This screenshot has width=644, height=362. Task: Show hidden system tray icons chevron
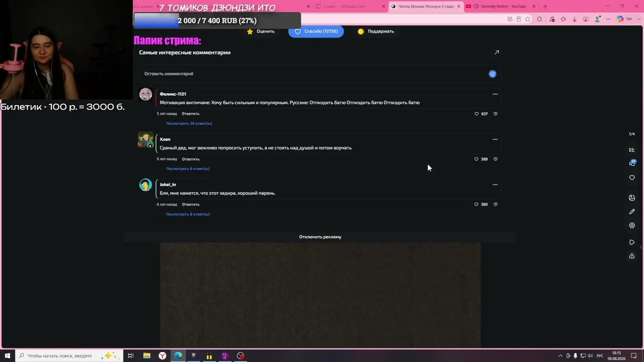tap(560, 356)
